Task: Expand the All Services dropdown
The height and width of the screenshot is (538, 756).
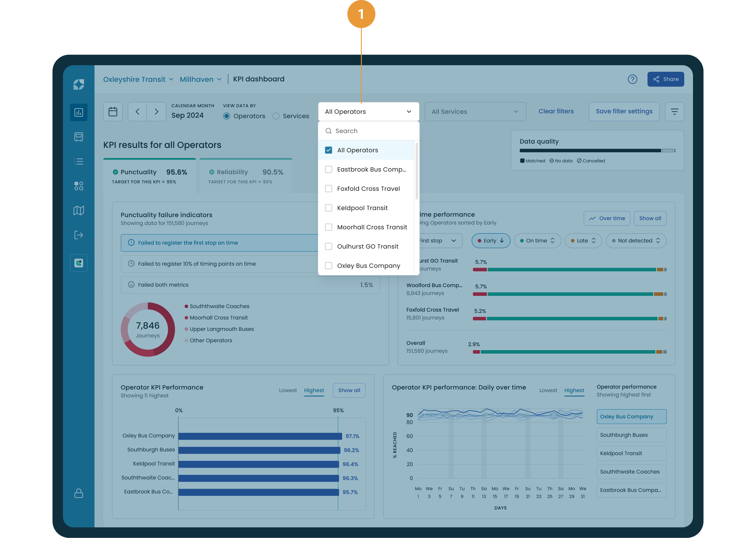Action: pos(475,112)
